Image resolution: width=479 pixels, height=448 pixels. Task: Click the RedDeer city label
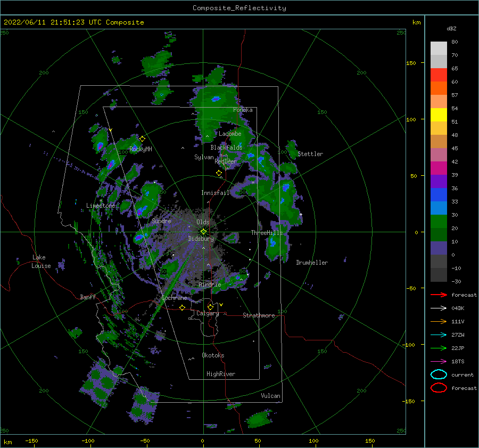(x=226, y=161)
